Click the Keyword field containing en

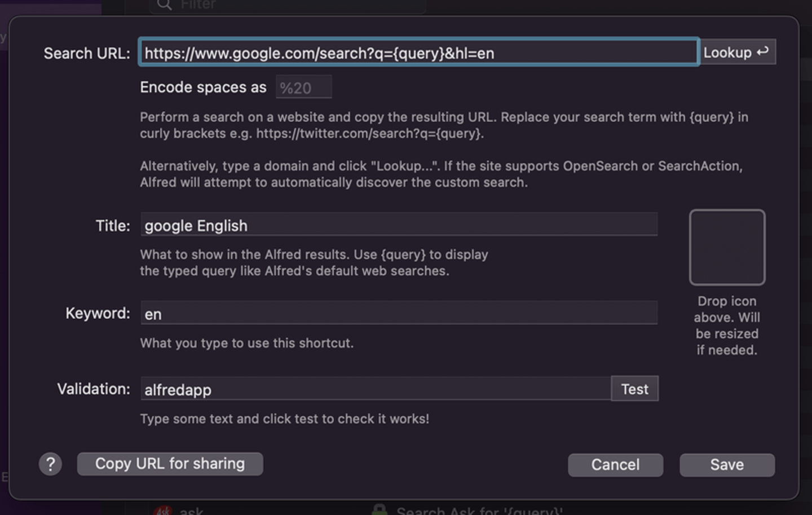[399, 314]
